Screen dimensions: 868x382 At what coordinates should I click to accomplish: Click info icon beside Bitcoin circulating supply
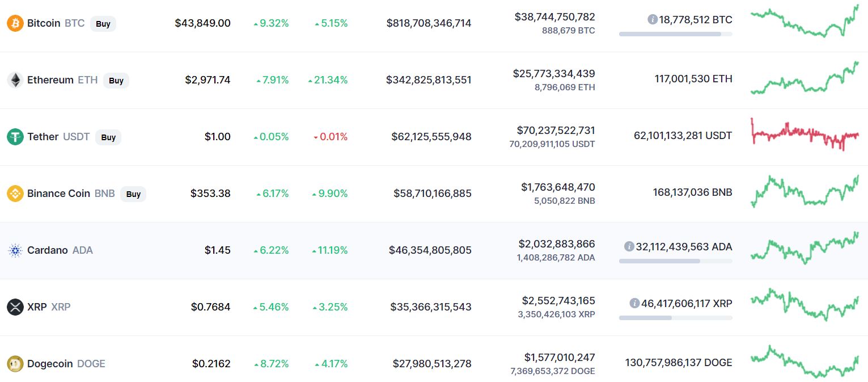click(x=653, y=19)
